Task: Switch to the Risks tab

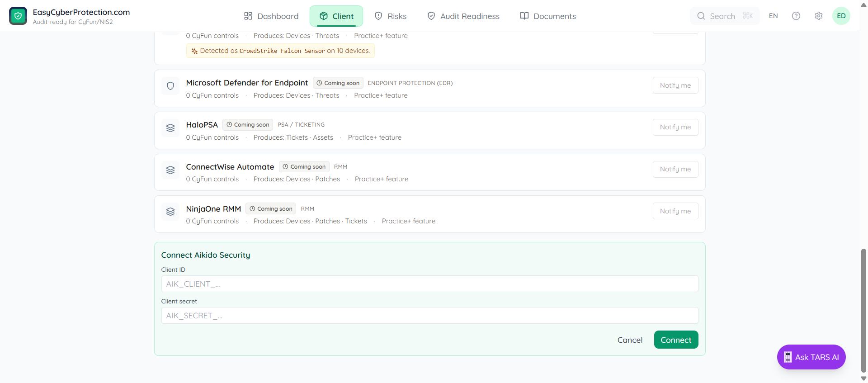Action: coord(391,16)
